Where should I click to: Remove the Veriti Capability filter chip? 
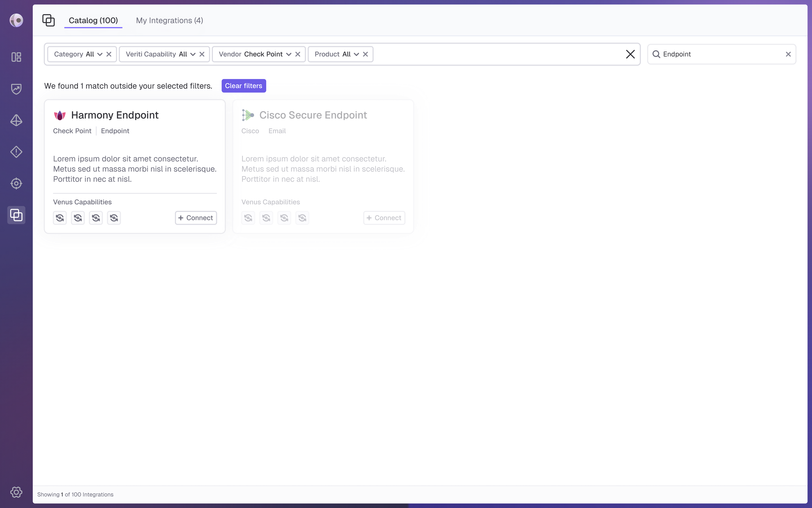[202, 54]
